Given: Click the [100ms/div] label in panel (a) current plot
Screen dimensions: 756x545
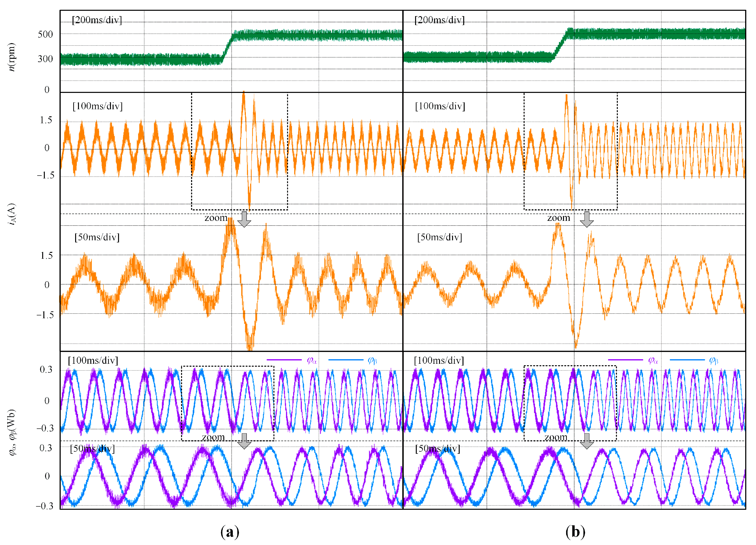Looking at the screenshot, I should pyautogui.click(x=97, y=106).
